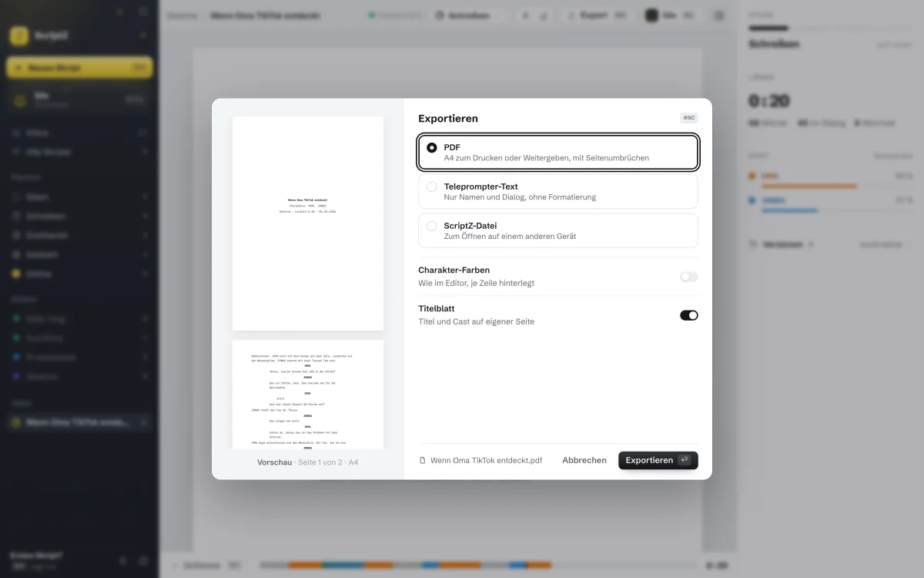Select the PDF export format
Screen dimensions: 924x578
tap(558, 153)
